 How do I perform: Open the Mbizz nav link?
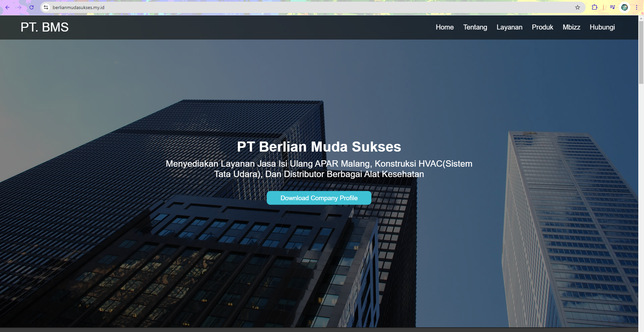pyautogui.click(x=571, y=27)
